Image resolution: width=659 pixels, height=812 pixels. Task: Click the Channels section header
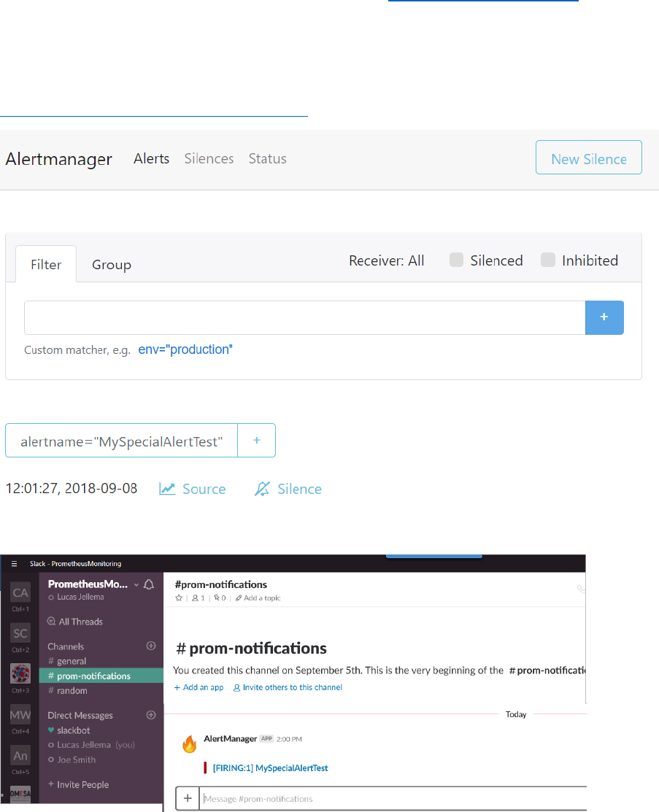pyautogui.click(x=66, y=646)
